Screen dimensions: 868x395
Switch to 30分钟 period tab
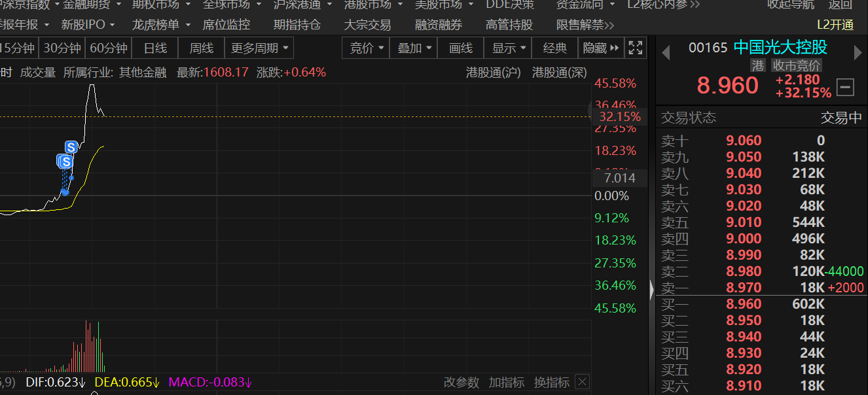coord(62,48)
